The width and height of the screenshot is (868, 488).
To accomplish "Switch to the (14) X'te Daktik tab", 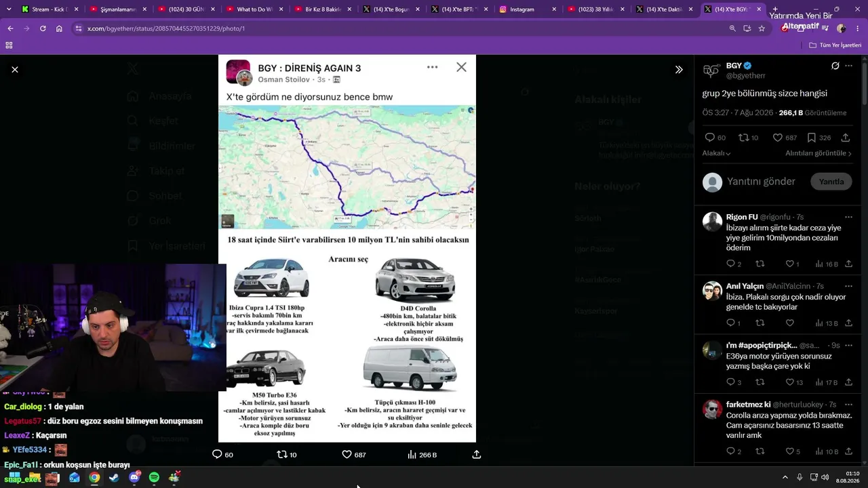I will (663, 9).
